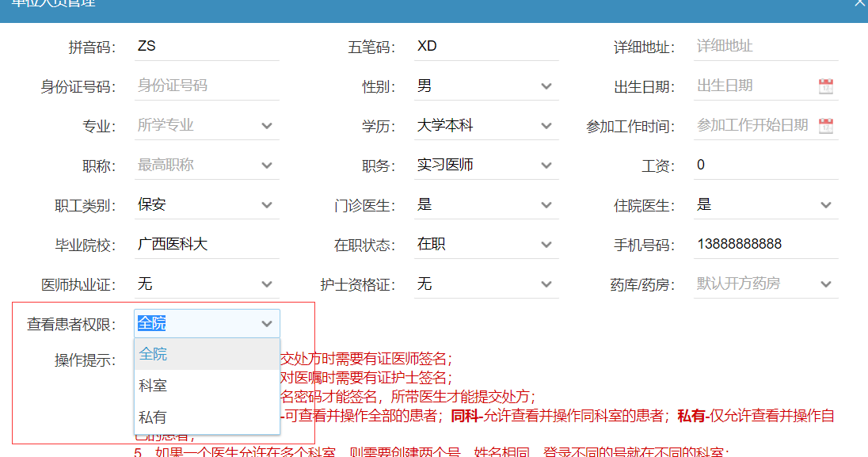The width and height of the screenshot is (868, 457).
Task: Click the 手机号码 field with 13888888888
Action: [x=764, y=244]
